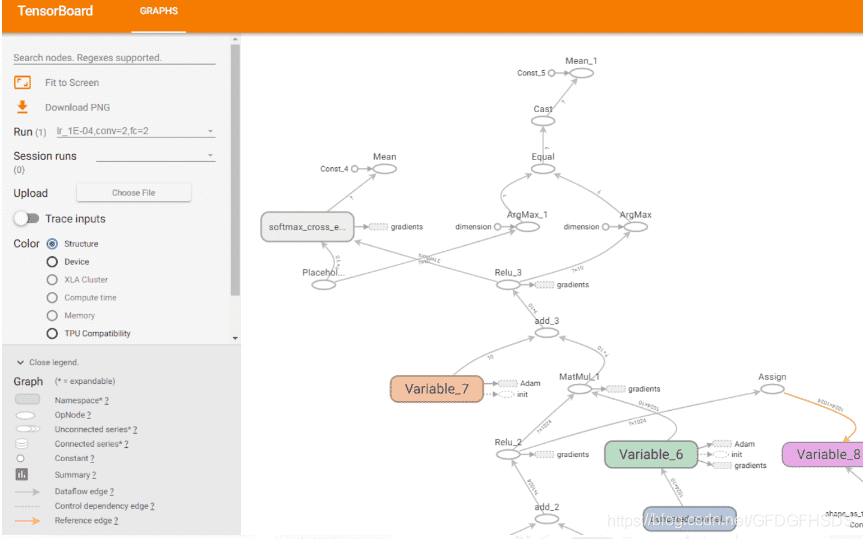Screen dimensions: 863x539
Task: Open the GRAPHS tab
Action: (159, 11)
